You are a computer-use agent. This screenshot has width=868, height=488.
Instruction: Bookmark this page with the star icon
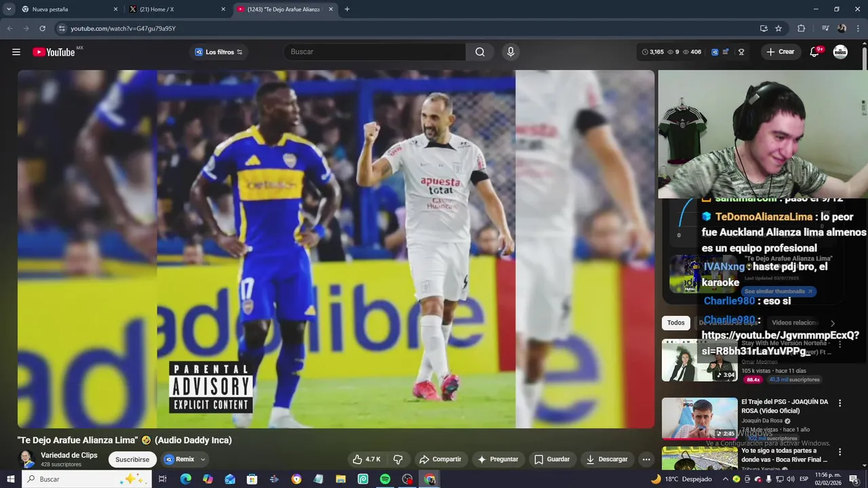(778, 28)
